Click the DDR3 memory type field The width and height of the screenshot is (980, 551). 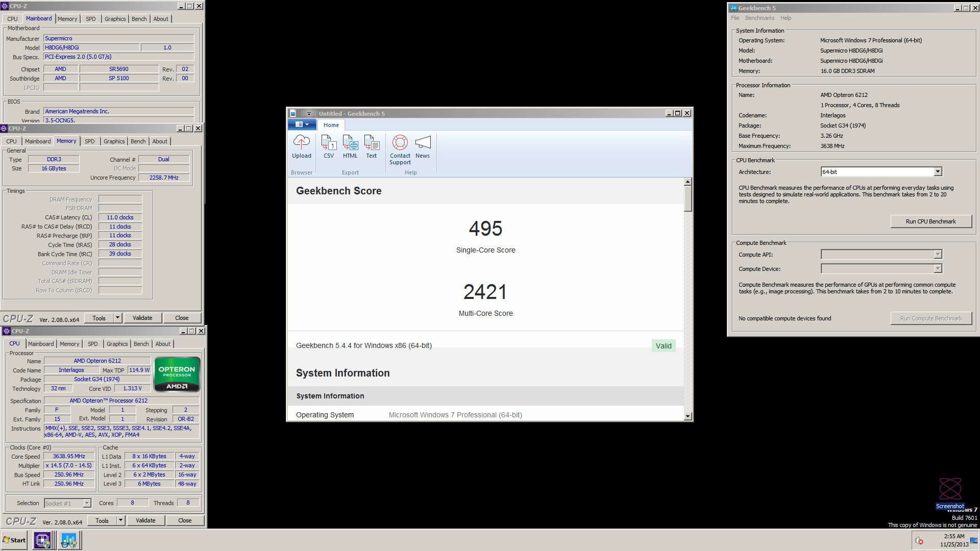(54, 159)
